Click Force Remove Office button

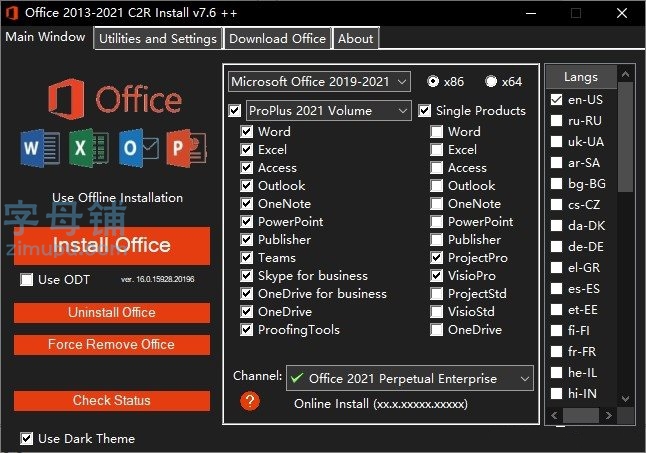112,345
